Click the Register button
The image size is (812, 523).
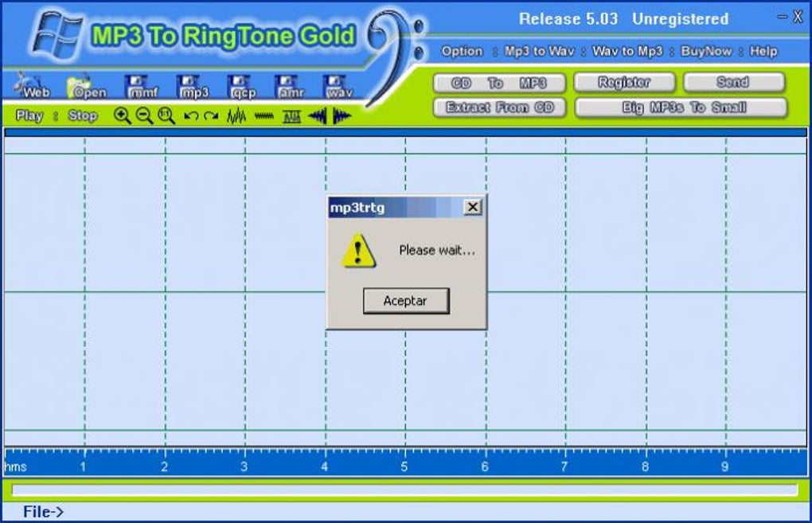tap(624, 82)
